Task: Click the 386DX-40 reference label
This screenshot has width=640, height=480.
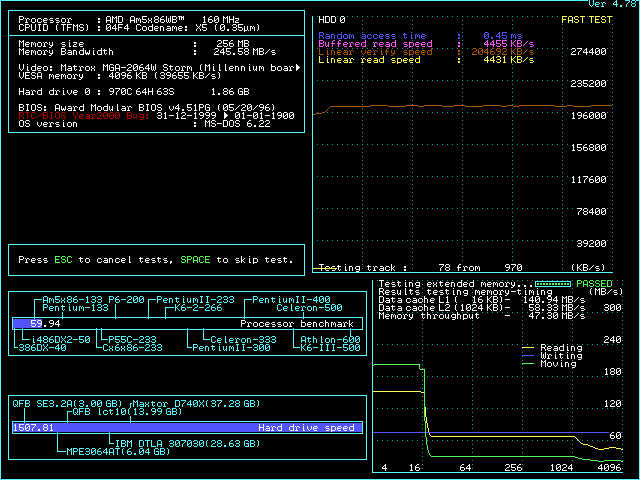Action: [x=42, y=348]
